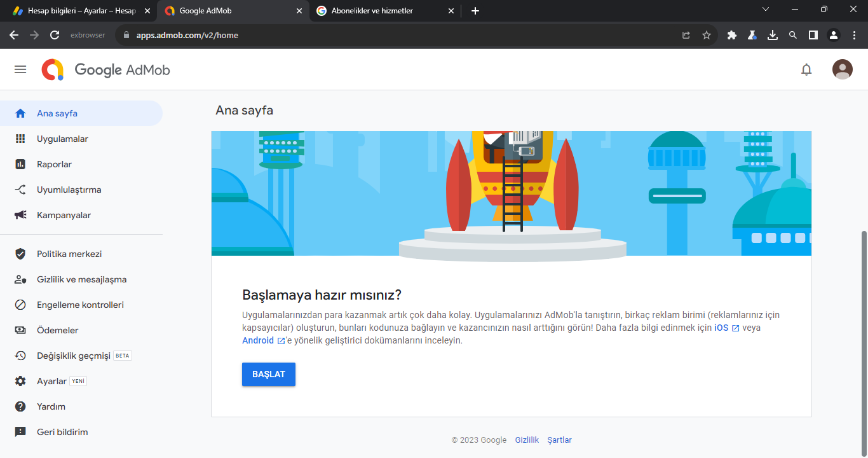Click the 'Ana sayfa' page title

pos(245,110)
